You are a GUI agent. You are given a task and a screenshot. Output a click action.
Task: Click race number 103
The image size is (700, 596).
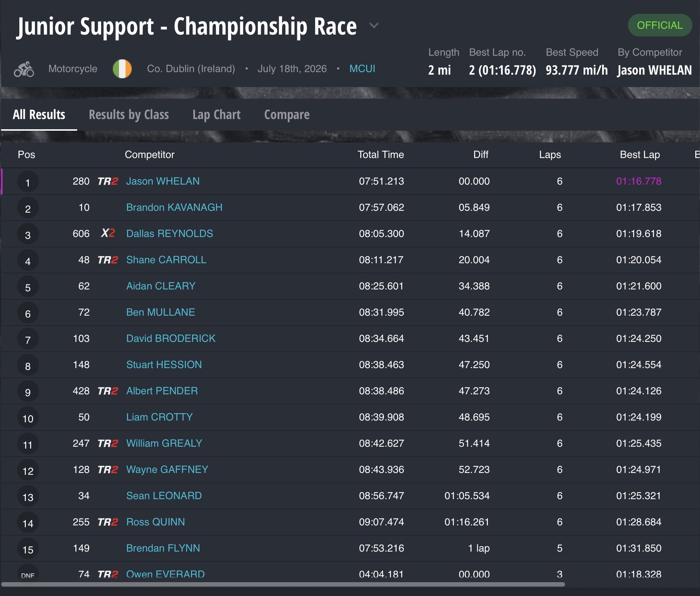[x=81, y=339]
